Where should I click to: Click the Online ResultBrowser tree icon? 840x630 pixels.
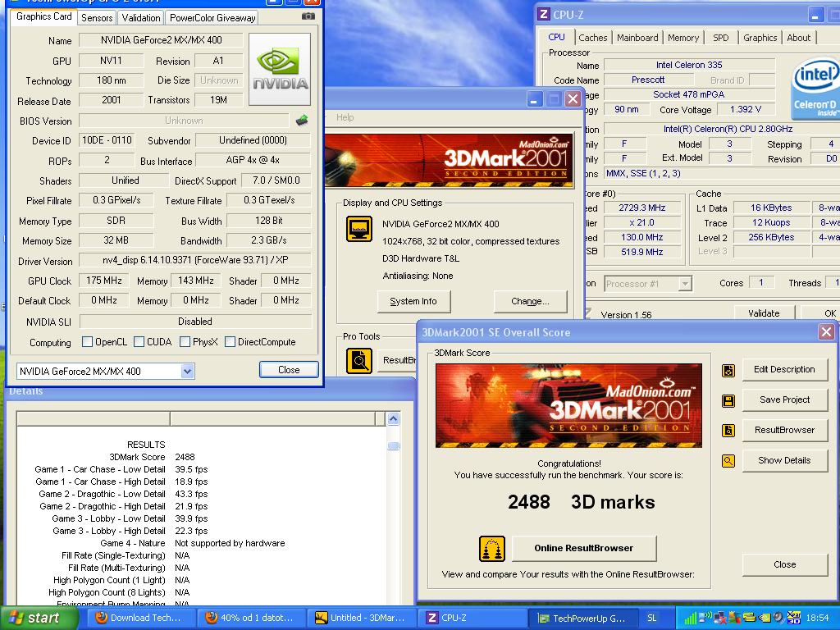point(492,549)
